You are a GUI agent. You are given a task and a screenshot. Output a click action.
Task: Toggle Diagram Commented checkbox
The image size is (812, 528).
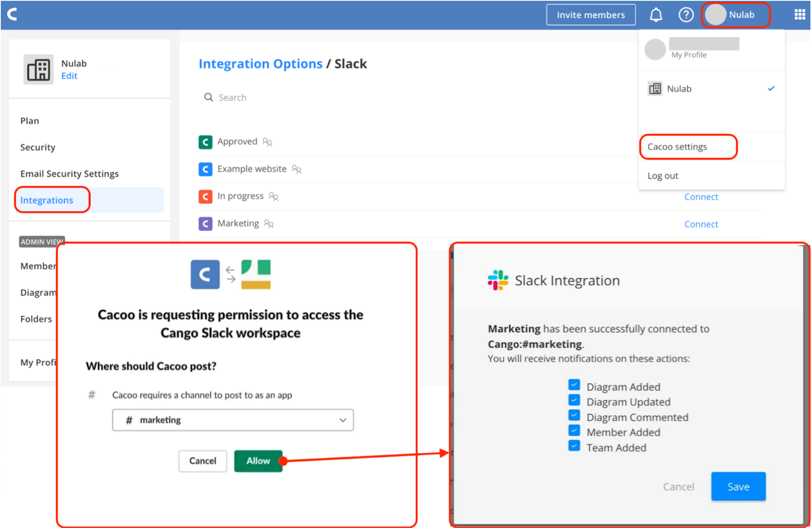pyautogui.click(x=574, y=415)
